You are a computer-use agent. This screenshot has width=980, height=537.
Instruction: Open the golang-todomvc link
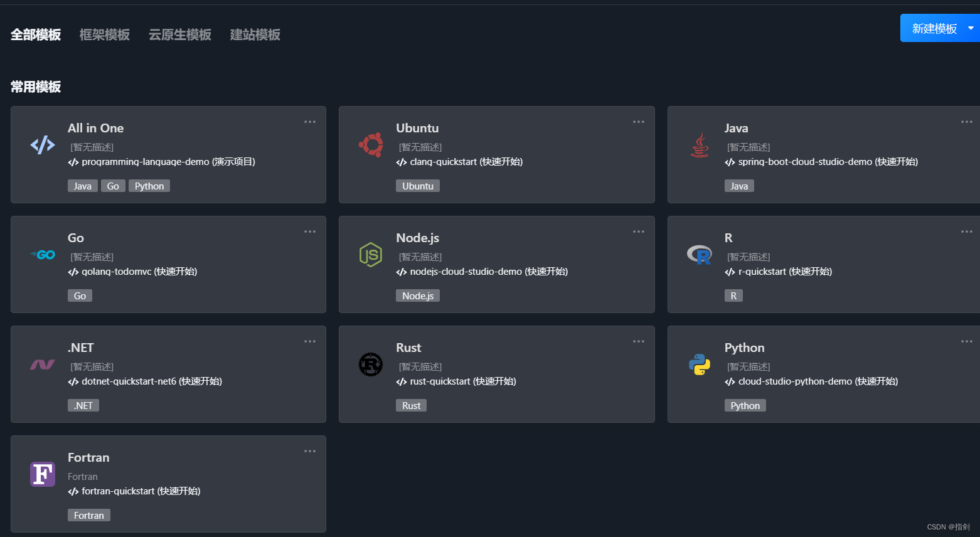pyautogui.click(x=132, y=272)
